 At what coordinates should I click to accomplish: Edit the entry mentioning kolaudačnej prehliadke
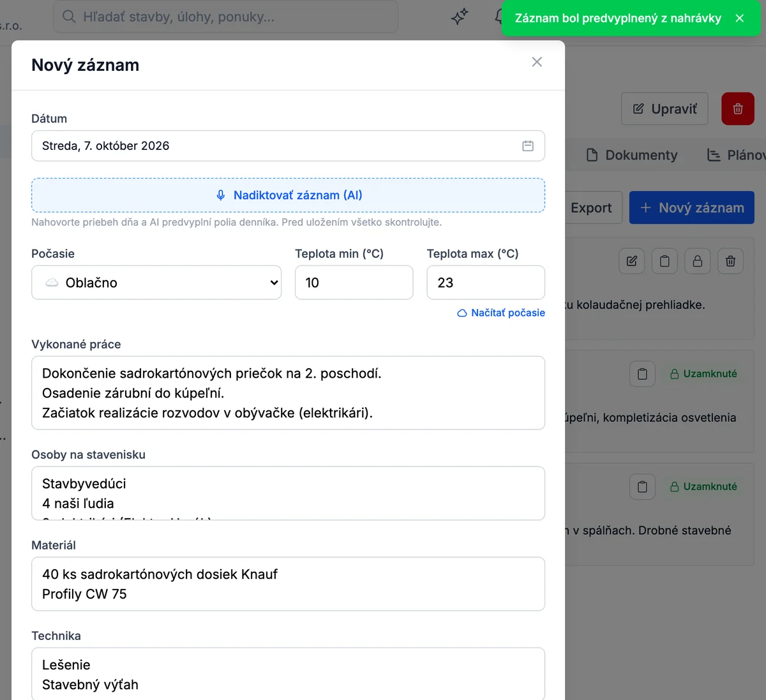pyautogui.click(x=632, y=261)
